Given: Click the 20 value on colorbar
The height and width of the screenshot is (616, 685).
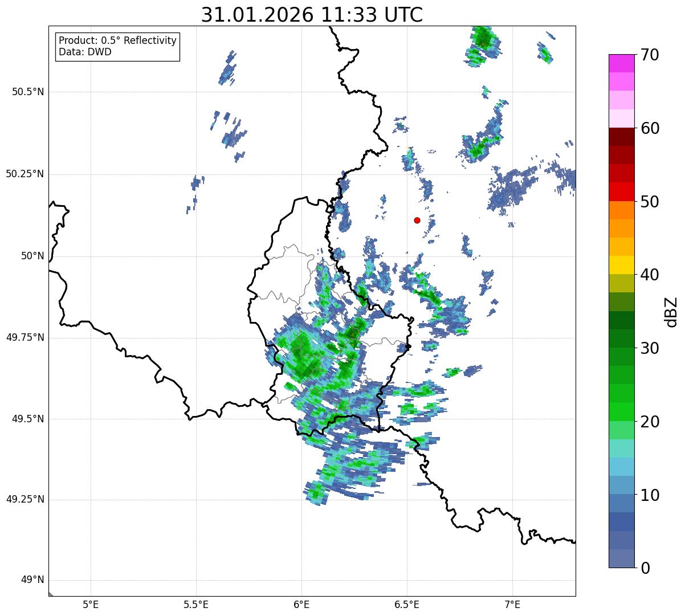Looking at the screenshot, I should 651,422.
